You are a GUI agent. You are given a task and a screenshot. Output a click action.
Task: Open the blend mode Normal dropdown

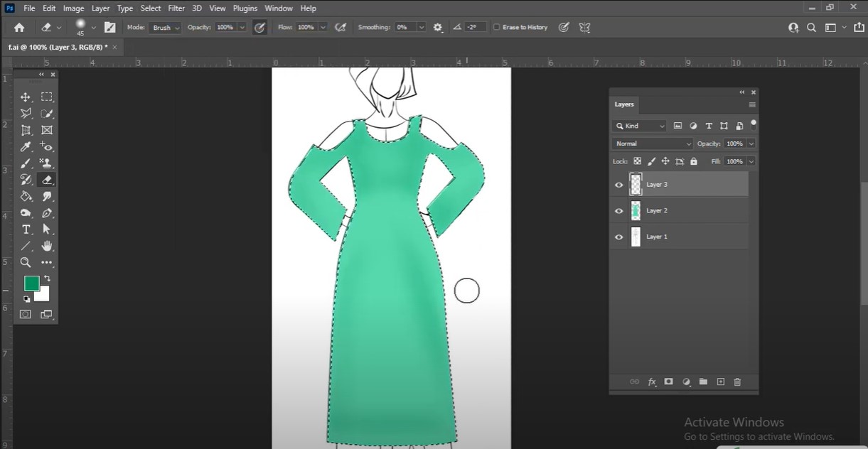tap(651, 144)
